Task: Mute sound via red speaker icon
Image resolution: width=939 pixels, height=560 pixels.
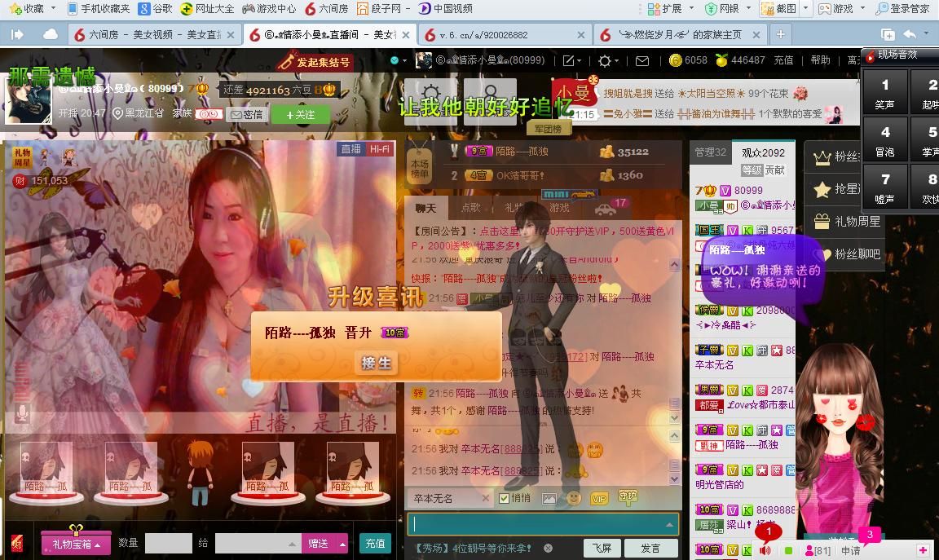Action: coord(765,551)
